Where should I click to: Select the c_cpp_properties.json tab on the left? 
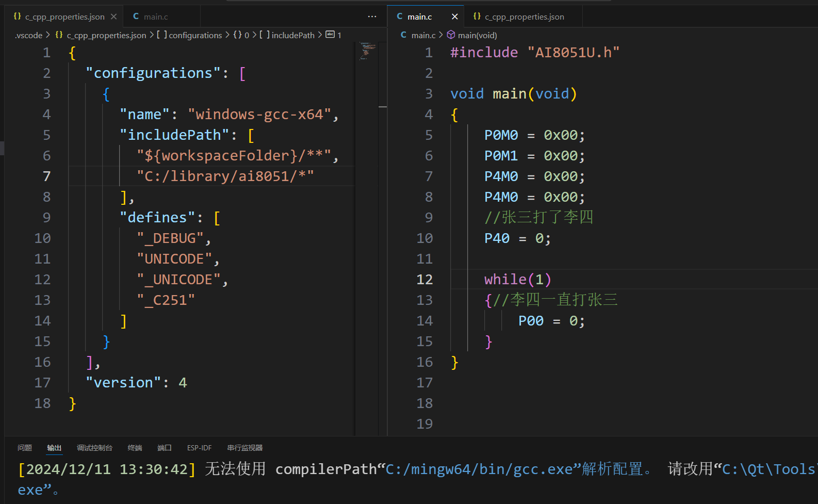click(x=64, y=17)
